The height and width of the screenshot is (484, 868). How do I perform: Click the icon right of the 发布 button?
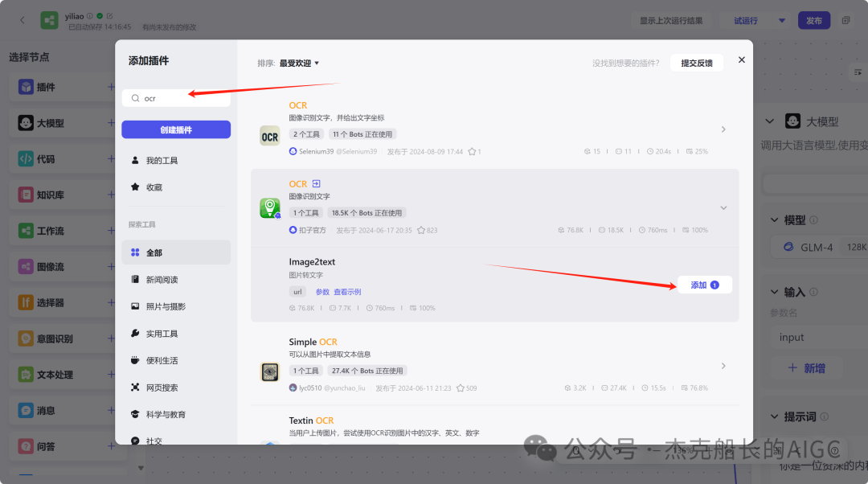coord(845,20)
